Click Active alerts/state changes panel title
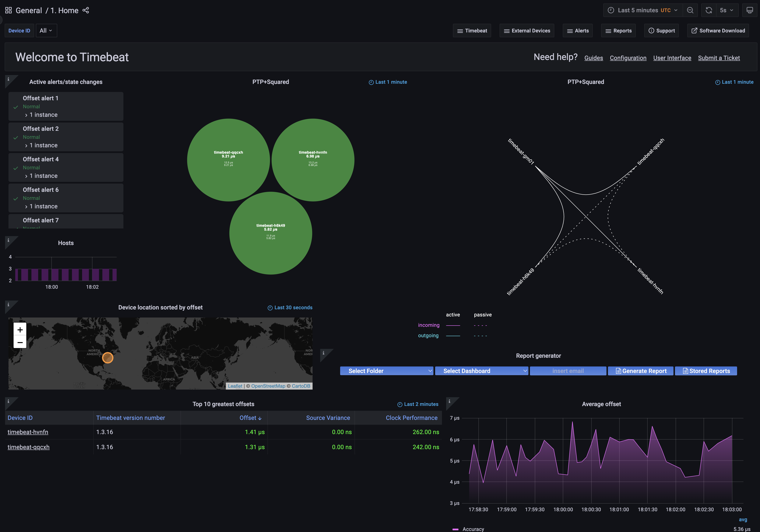Image resolution: width=760 pixels, height=532 pixels. click(66, 82)
